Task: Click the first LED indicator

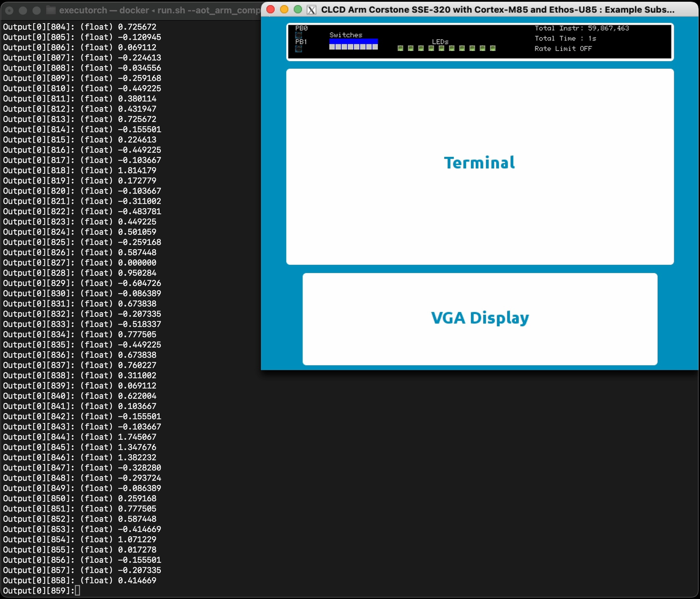Action: [400, 48]
